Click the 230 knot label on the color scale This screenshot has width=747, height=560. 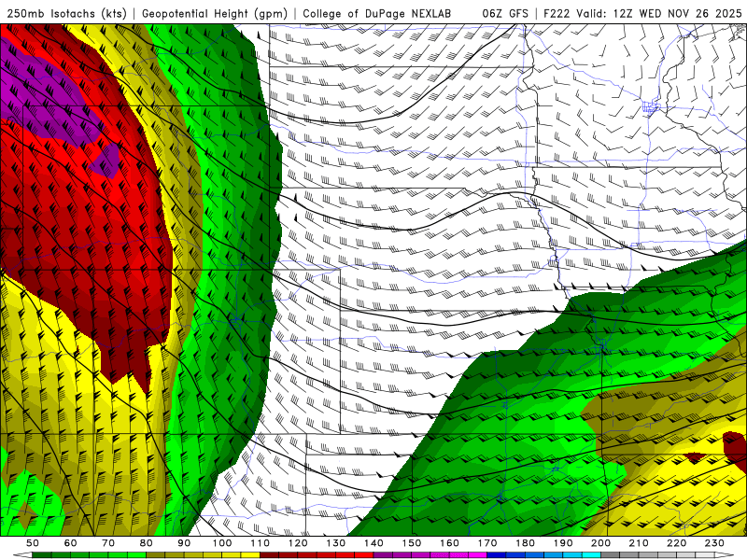click(x=714, y=543)
